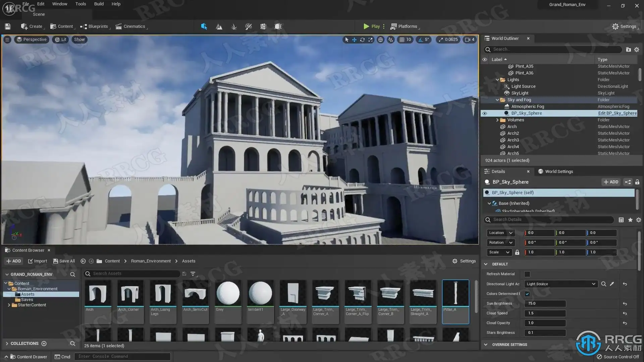Toggle the Scale lock icon
The image size is (644, 362).
517,252
